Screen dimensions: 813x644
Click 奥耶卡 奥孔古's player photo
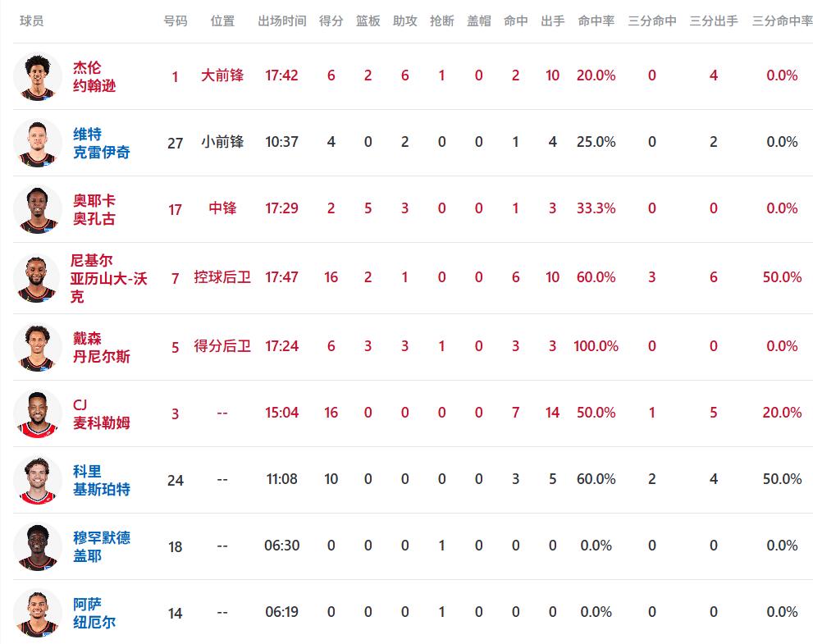38,209
